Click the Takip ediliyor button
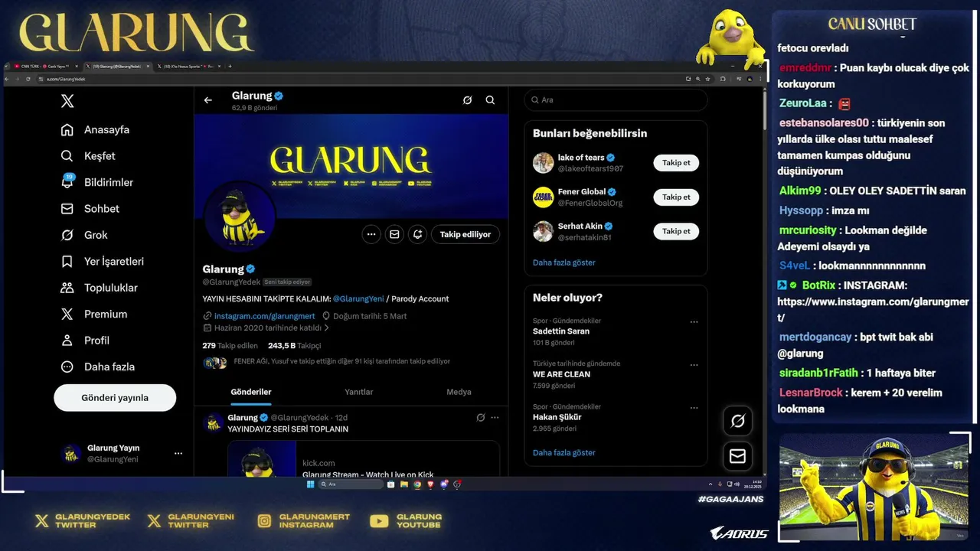980x551 pixels. [465, 234]
